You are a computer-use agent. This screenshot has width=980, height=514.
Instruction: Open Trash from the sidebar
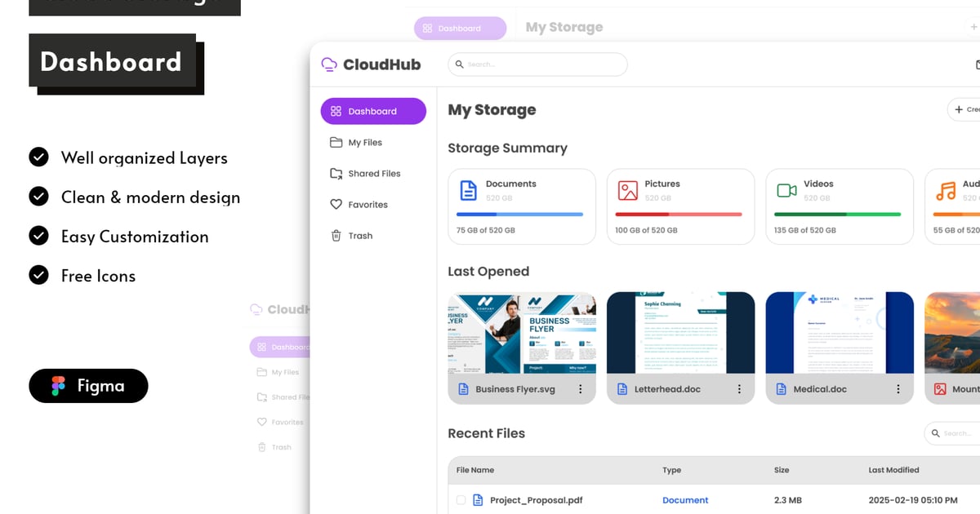tap(359, 236)
